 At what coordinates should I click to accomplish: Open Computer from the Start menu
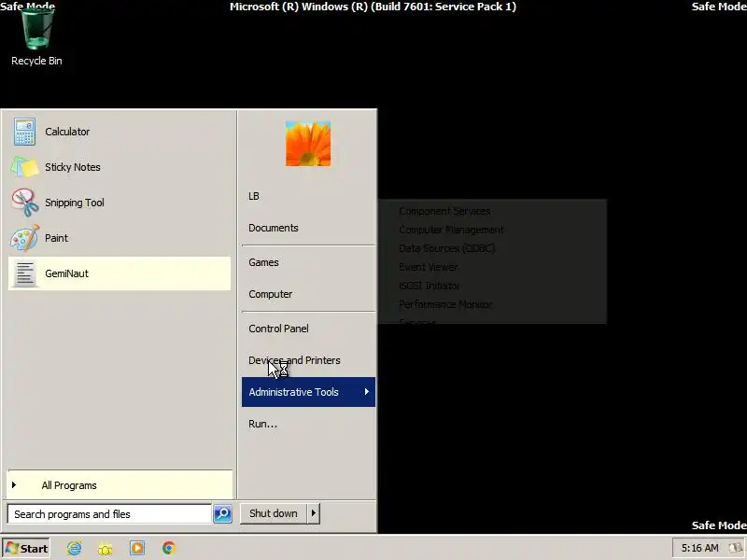308,294
